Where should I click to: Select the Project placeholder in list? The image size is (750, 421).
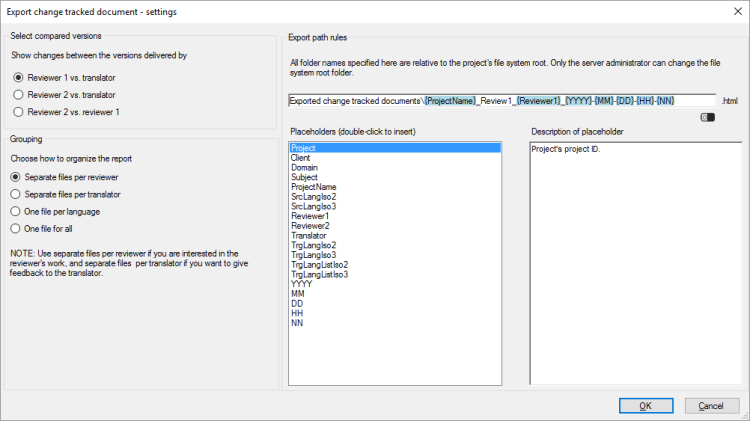(x=303, y=148)
